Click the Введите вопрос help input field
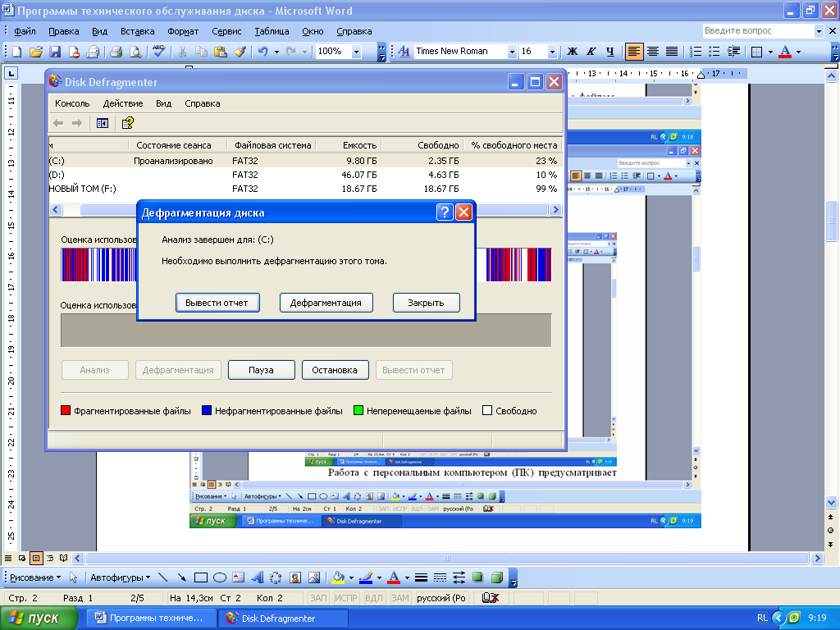Screen dimensions: 840x630 click(x=758, y=31)
